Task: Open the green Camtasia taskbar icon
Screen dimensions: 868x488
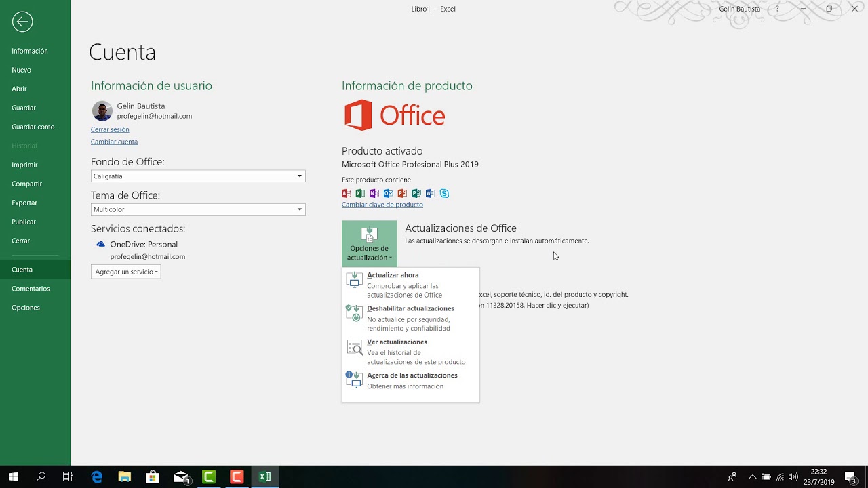Action: pyautogui.click(x=209, y=476)
